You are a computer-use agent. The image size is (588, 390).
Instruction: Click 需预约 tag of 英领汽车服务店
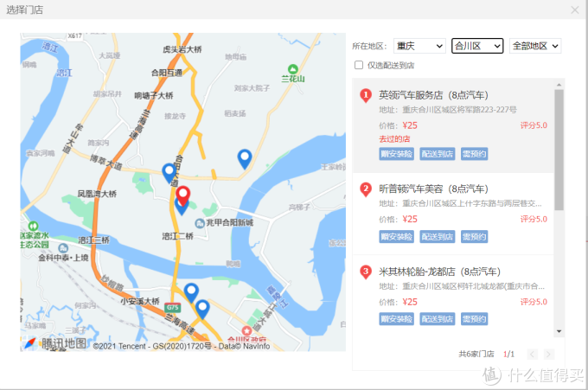coord(475,154)
